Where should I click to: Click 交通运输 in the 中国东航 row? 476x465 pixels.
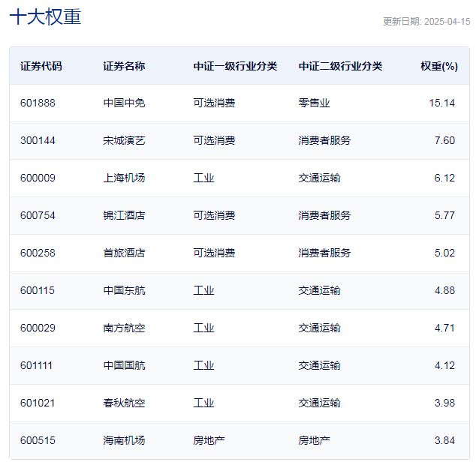click(319, 290)
